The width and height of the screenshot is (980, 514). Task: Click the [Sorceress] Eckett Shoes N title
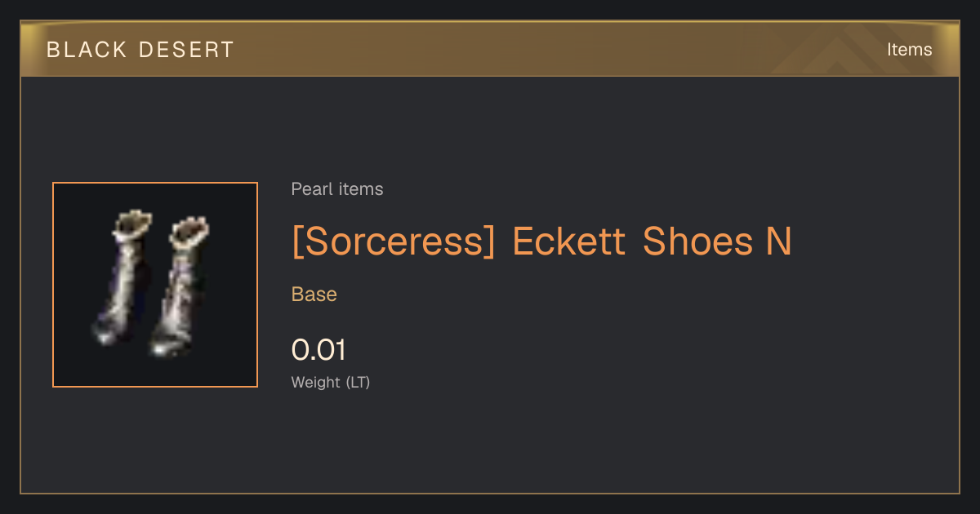[541, 241]
